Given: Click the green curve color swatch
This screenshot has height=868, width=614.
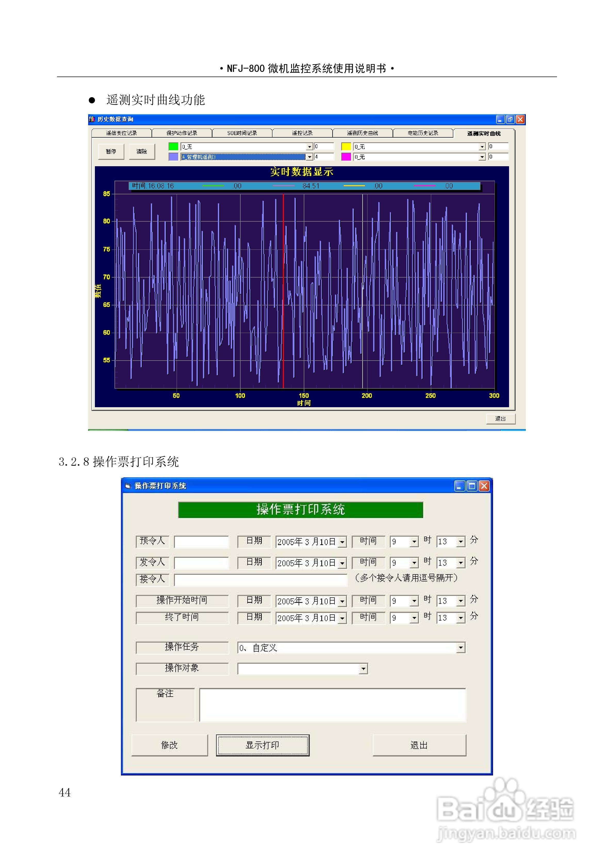Looking at the screenshot, I should click(x=173, y=146).
